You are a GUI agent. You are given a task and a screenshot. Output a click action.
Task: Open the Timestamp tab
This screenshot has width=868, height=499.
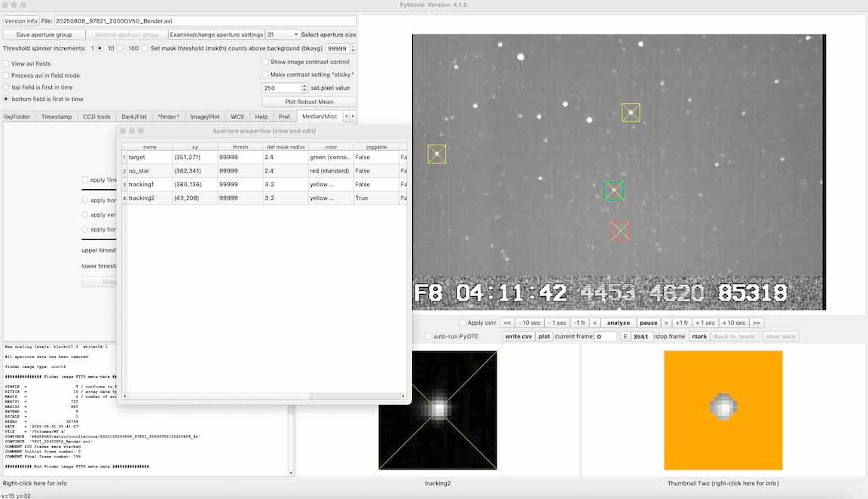57,117
